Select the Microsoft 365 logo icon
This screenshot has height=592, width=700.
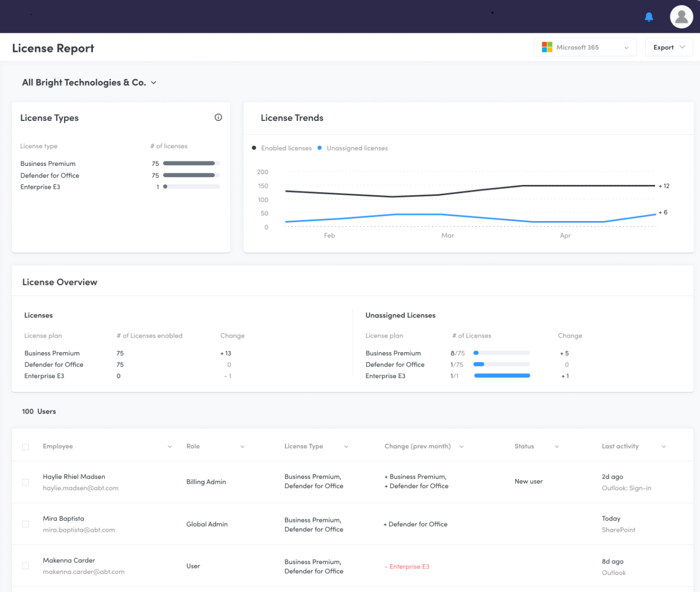click(546, 47)
